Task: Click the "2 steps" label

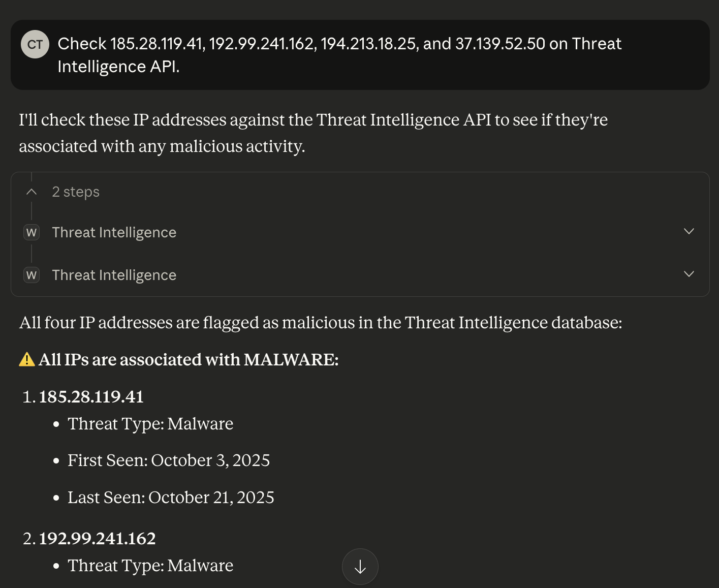Action: (76, 192)
